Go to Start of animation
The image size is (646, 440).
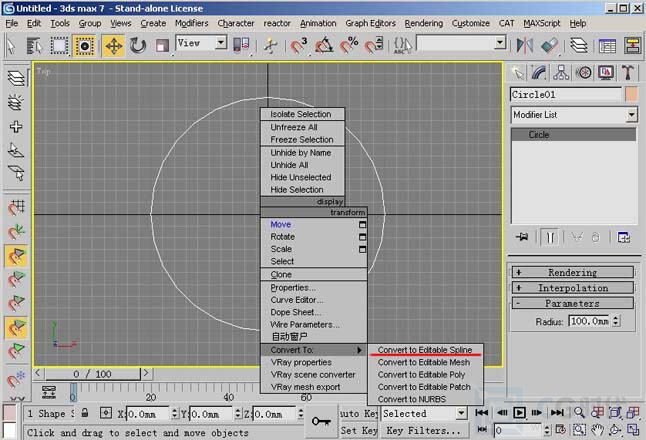(x=482, y=412)
